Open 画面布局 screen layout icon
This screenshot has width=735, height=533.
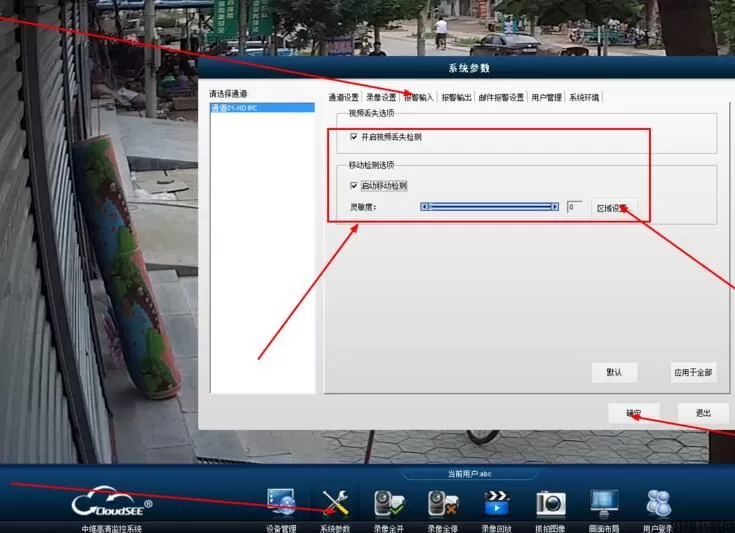tap(604, 503)
